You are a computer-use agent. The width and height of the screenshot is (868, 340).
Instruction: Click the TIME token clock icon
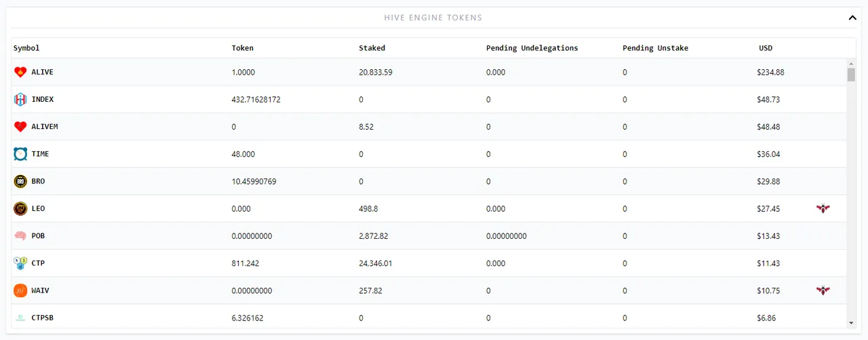[x=20, y=154]
